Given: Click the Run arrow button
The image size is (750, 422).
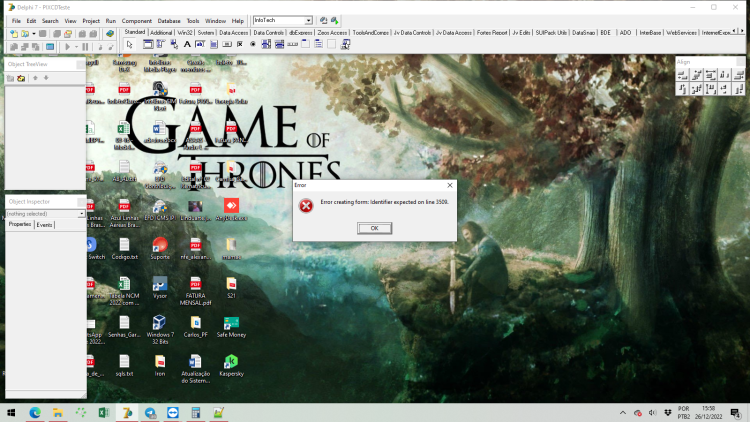Looking at the screenshot, I should (x=67, y=47).
